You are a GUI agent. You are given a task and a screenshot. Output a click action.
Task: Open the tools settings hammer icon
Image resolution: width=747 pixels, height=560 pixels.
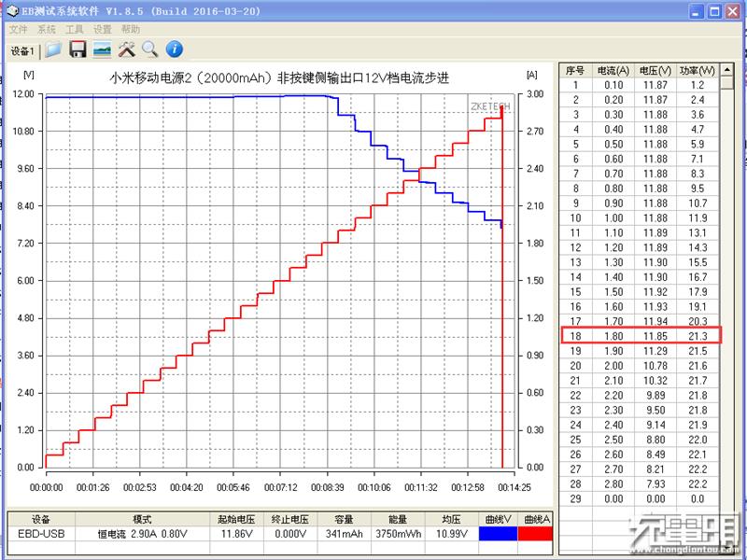click(127, 49)
